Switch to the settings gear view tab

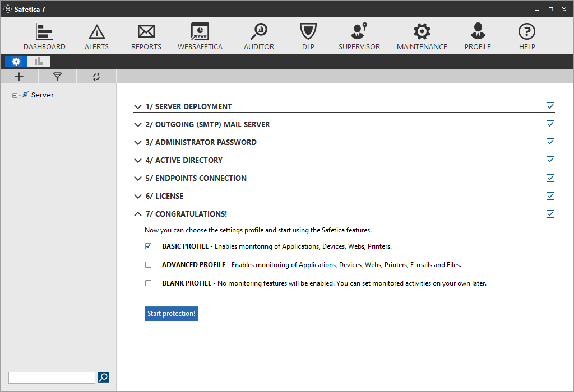click(x=16, y=62)
